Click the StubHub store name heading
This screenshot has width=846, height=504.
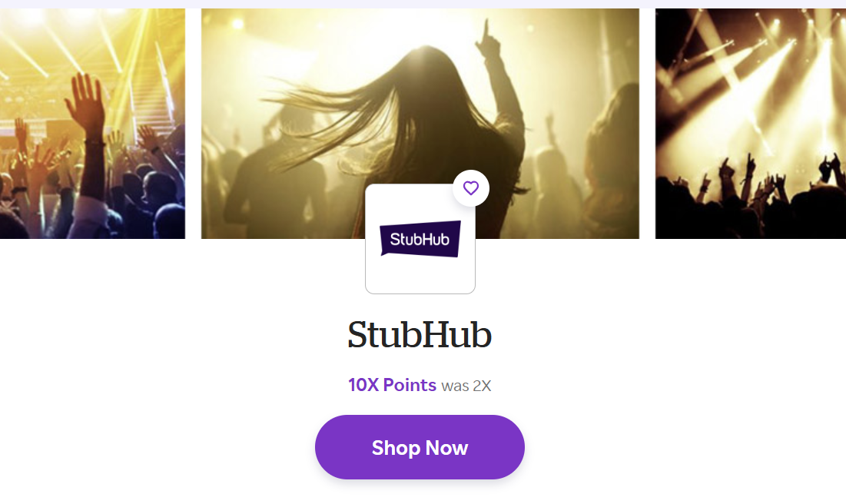tap(420, 335)
